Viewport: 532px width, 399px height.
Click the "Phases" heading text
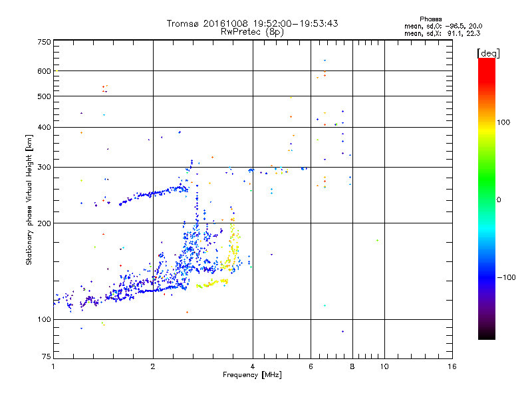point(430,19)
